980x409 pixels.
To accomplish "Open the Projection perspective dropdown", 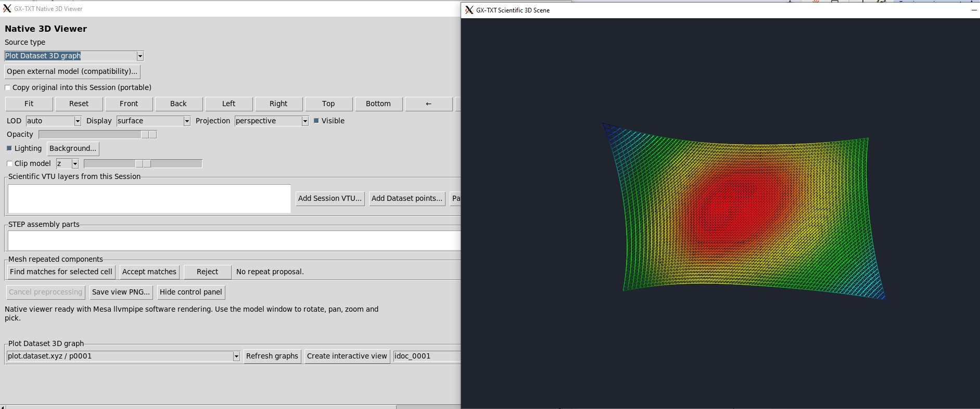I will click(x=305, y=121).
